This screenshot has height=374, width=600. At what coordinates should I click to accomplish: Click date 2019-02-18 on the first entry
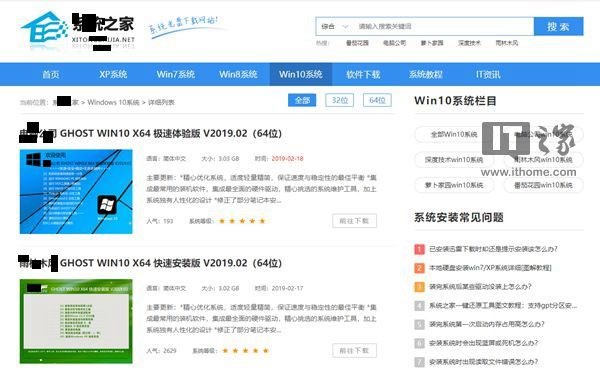click(287, 158)
